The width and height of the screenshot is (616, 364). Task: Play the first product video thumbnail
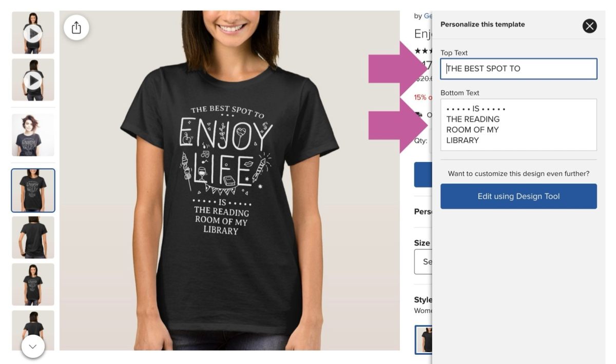coord(33,34)
